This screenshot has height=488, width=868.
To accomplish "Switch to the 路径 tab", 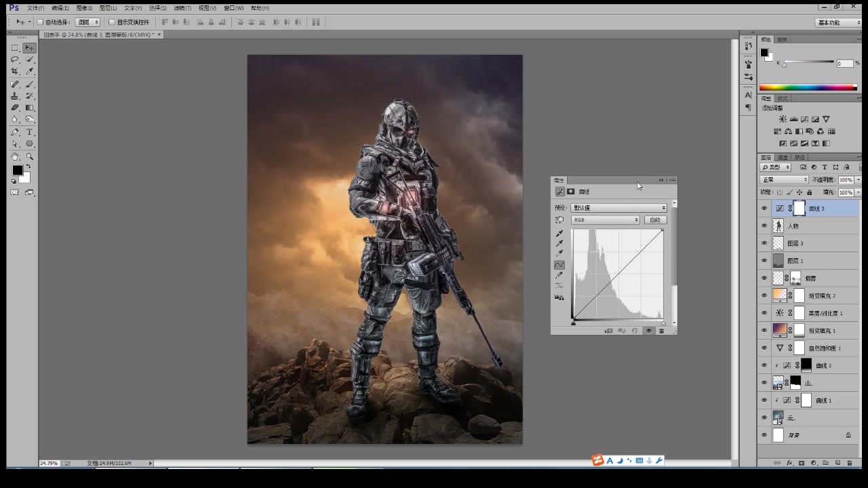I will coord(799,157).
